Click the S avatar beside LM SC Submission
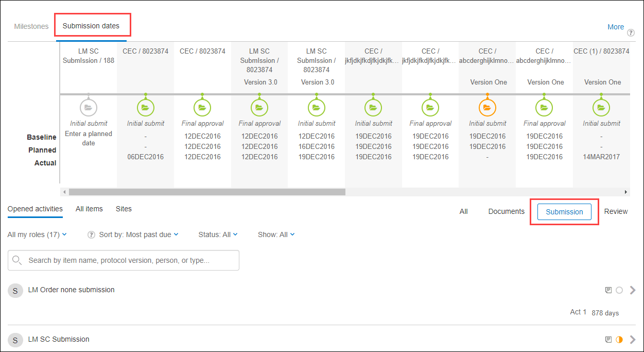 tap(15, 340)
